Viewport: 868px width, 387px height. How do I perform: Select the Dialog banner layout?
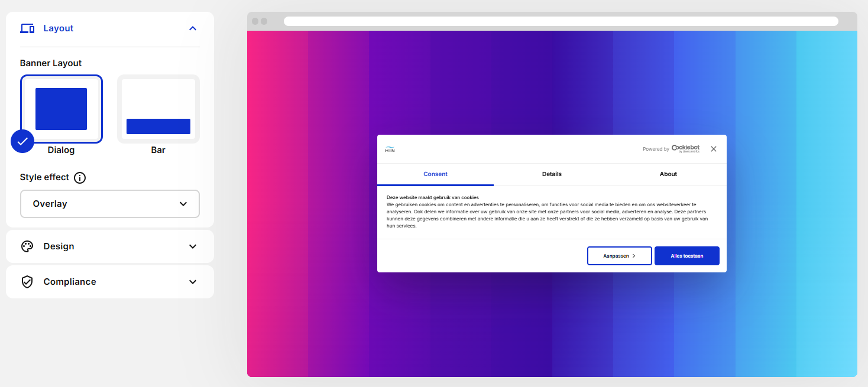(x=61, y=109)
